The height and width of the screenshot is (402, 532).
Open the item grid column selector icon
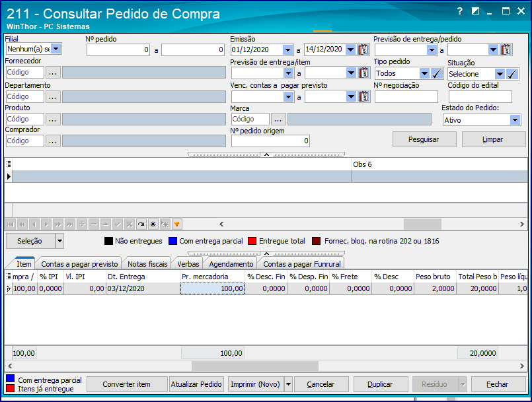pos(9,277)
